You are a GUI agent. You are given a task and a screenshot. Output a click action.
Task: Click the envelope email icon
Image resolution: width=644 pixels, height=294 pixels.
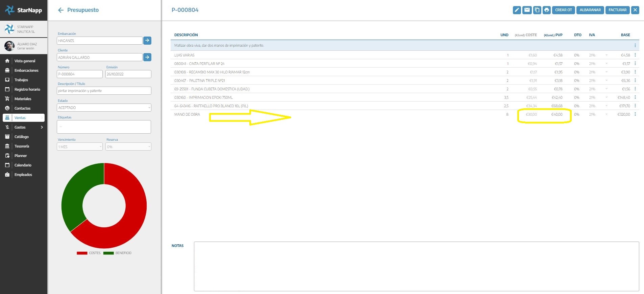point(527,10)
